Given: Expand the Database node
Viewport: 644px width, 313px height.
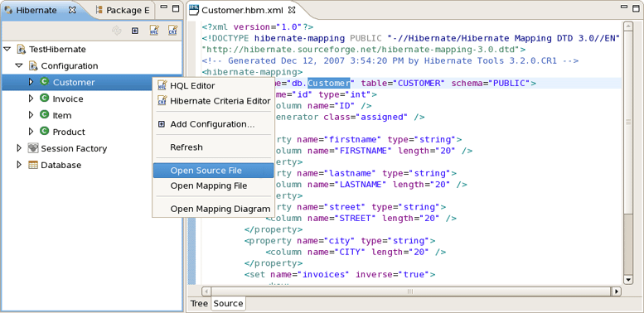Looking at the screenshot, I should [x=18, y=165].
